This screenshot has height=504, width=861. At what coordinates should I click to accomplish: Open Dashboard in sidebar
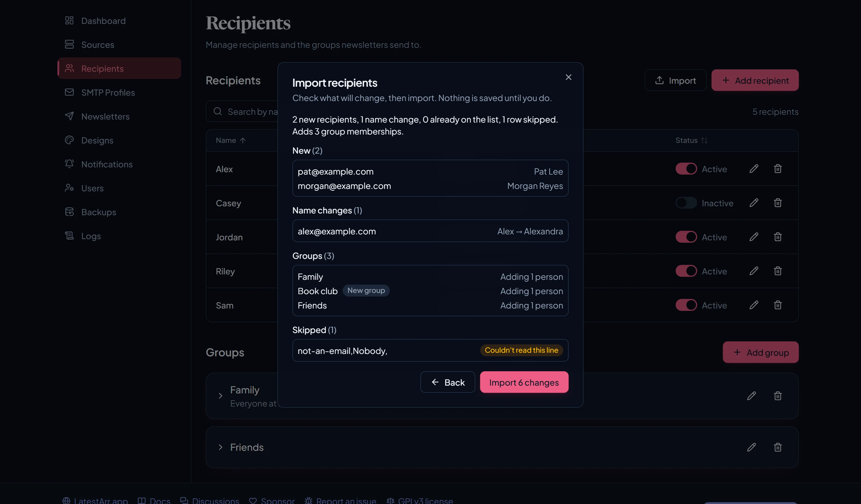coord(119,21)
